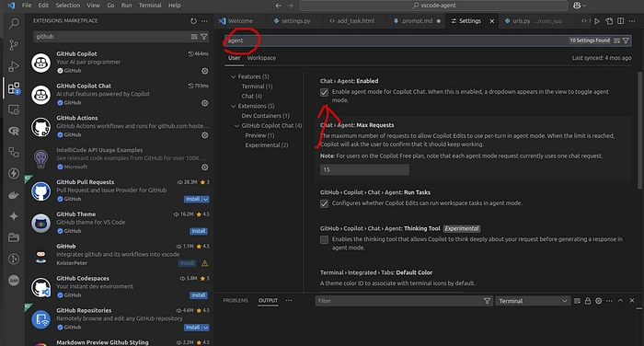
Task: Lock output panel scrolling
Action: pos(588,301)
